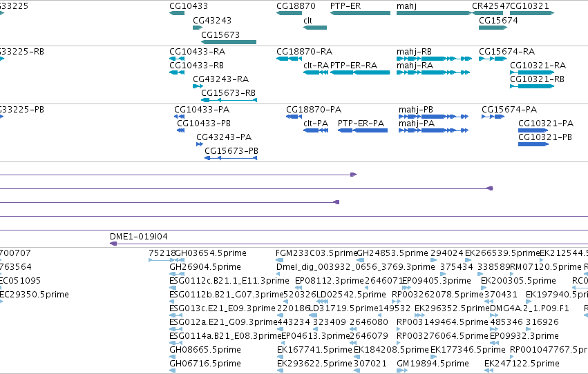Select transcript CG10321-RB
The image size is (588, 374).
pyautogui.click(x=532, y=86)
